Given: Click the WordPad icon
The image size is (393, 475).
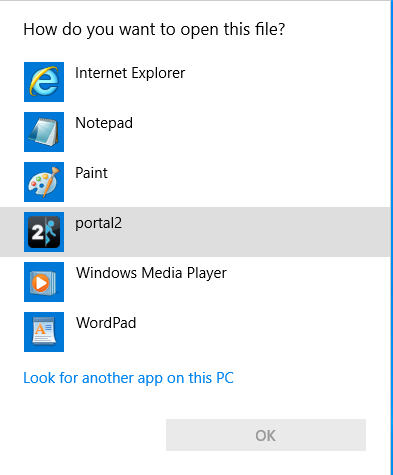Looking at the screenshot, I should (44, 332).
